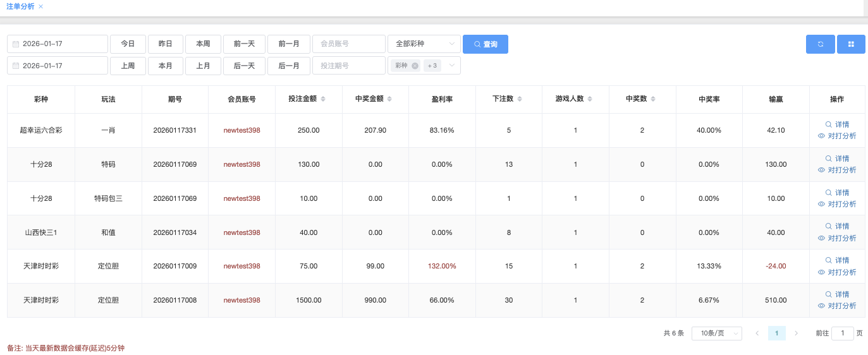Sort table by 下注数 column
The height and width of the screenshot is (355, 868).
tap(520, 99)
